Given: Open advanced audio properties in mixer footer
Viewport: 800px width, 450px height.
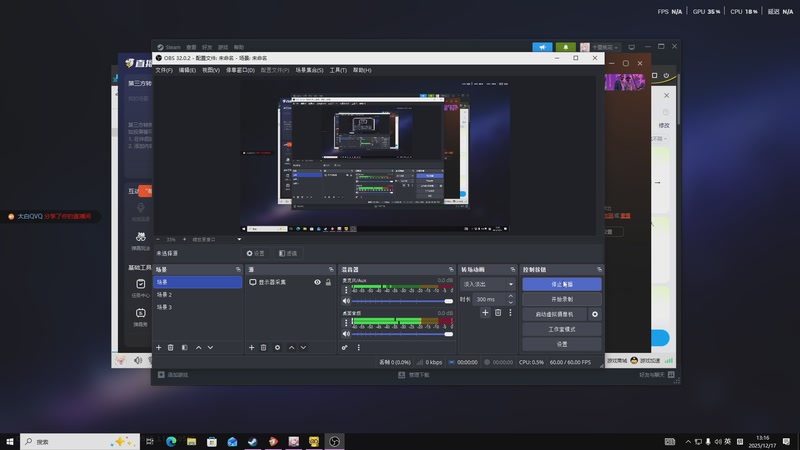Looking at the screenshot, I should pos(345,347).
